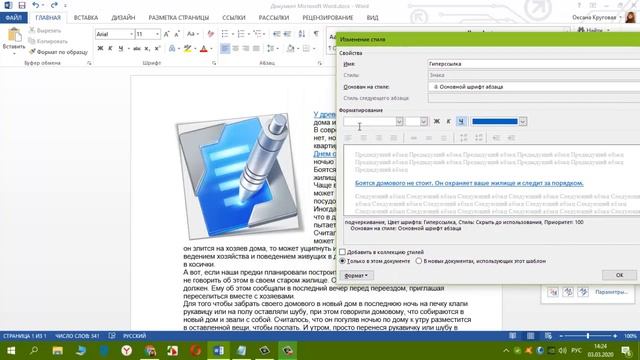Click the blueprint-and-pen image in the document

[x=240, y=176]
